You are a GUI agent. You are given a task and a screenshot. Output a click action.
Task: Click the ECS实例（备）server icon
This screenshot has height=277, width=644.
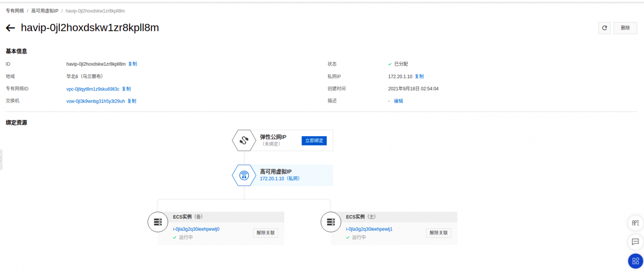click(x=158, y=222)
